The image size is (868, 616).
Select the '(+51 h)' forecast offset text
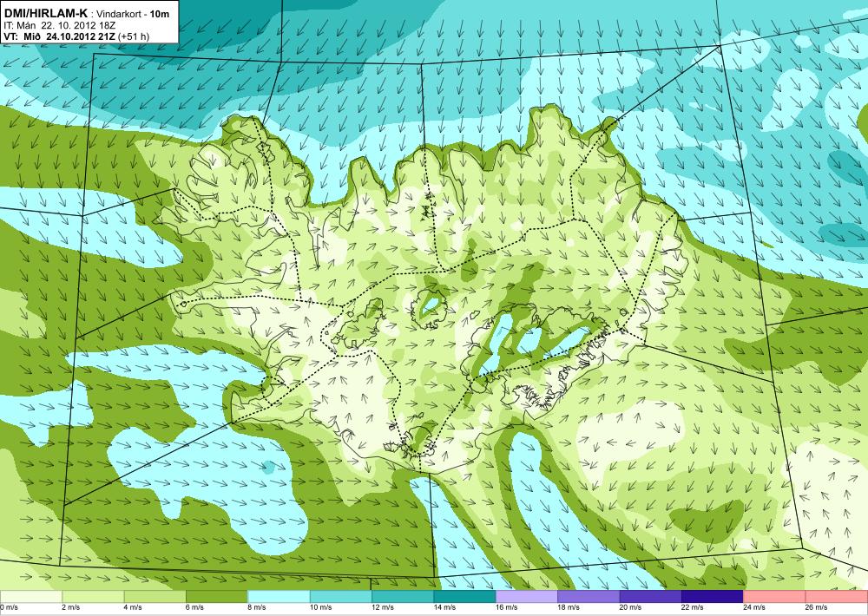coord(134,37)
